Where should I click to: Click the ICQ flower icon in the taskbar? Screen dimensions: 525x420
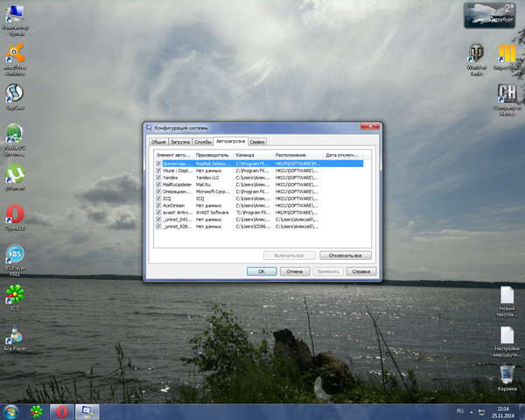37,412
